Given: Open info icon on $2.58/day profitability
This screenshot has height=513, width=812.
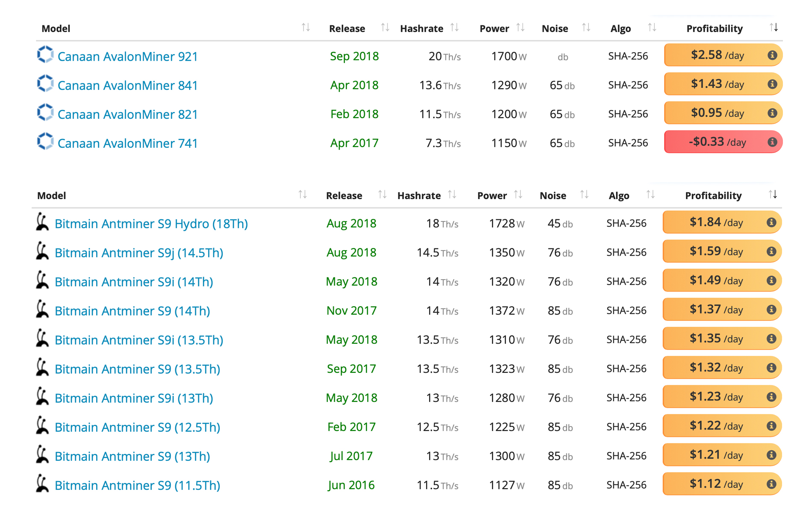Looking at the screenshot, I should tap(772, 55).
